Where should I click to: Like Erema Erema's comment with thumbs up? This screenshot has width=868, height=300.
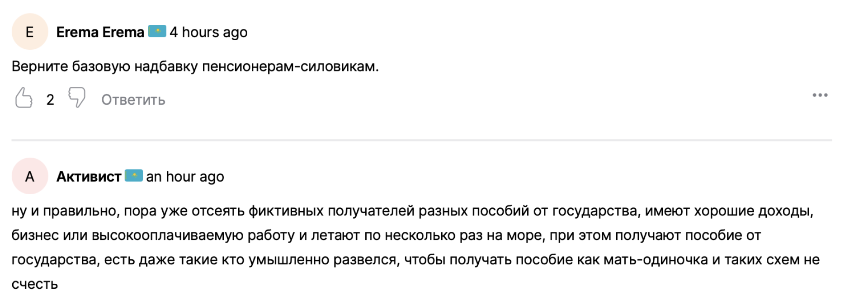[x=24, y=98]
